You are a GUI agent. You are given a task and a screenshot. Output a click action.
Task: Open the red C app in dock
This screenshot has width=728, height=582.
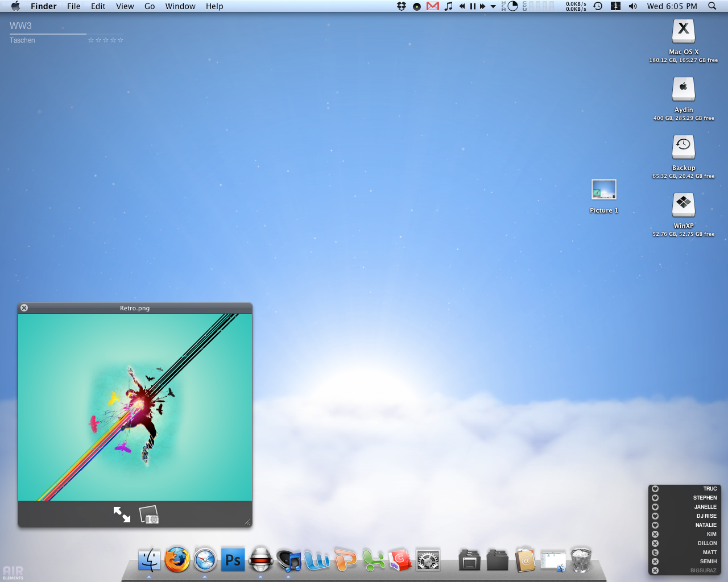click(400, 560)
